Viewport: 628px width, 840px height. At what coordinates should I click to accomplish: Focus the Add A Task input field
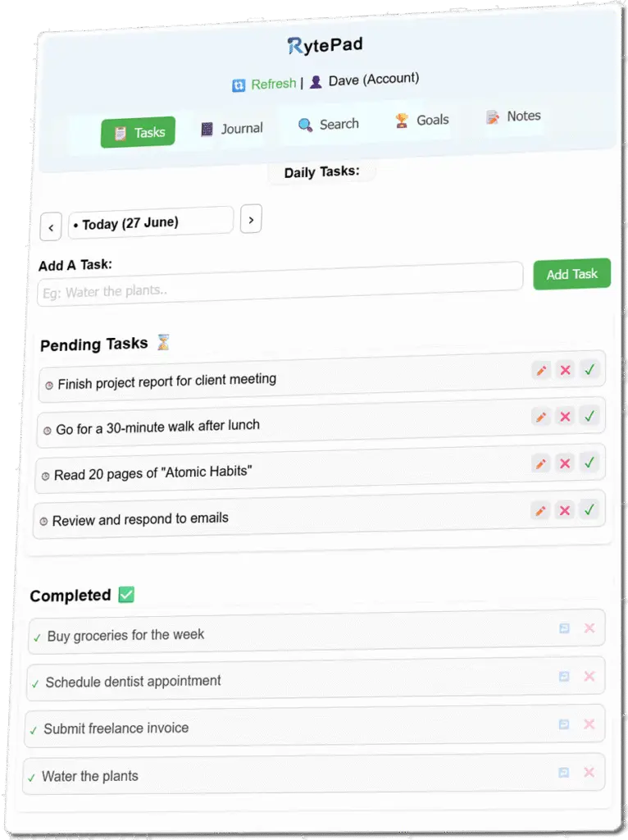click(280, 284)
